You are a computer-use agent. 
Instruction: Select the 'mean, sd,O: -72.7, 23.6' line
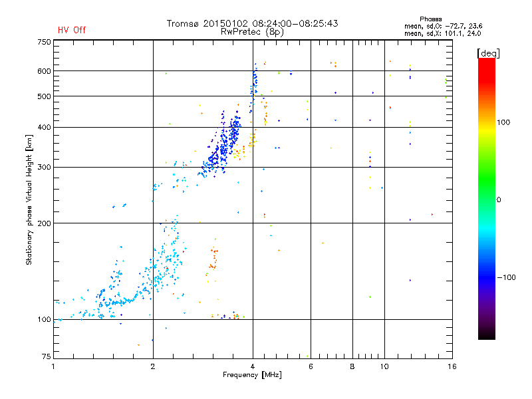point(443,26)
